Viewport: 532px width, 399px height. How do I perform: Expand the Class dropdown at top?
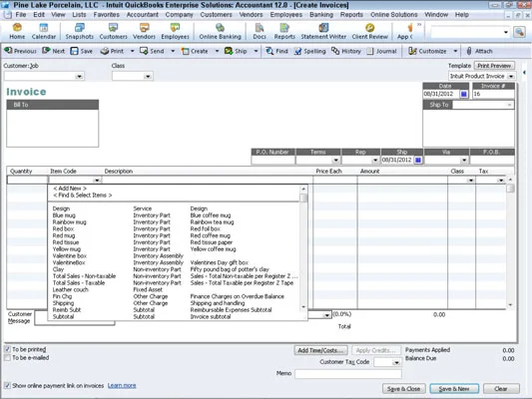click(148, 76)
